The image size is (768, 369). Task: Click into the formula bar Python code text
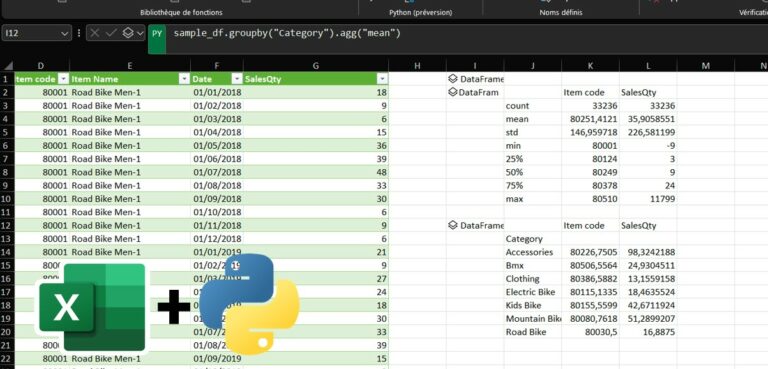287,33
